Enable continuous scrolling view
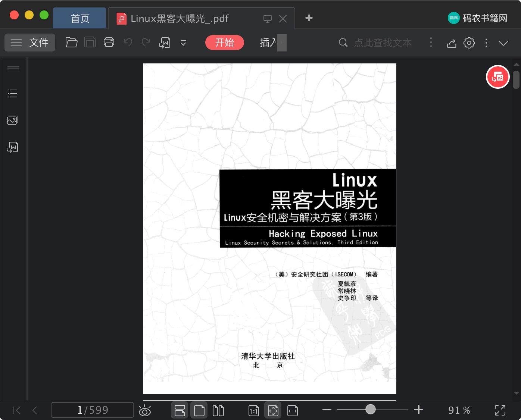 180,410
